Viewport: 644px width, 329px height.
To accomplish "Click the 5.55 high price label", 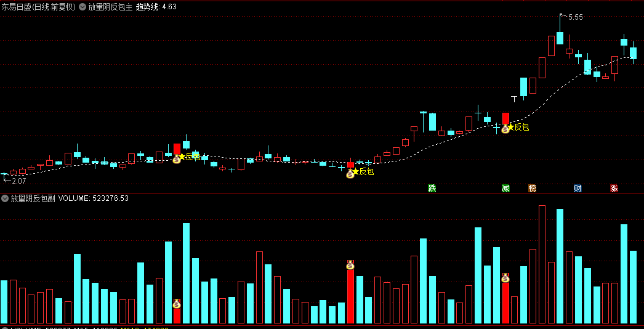I will point(576,17).
